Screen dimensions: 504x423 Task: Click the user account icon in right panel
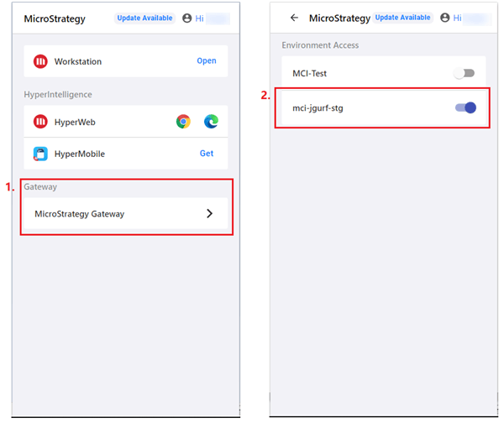point(445,18)
